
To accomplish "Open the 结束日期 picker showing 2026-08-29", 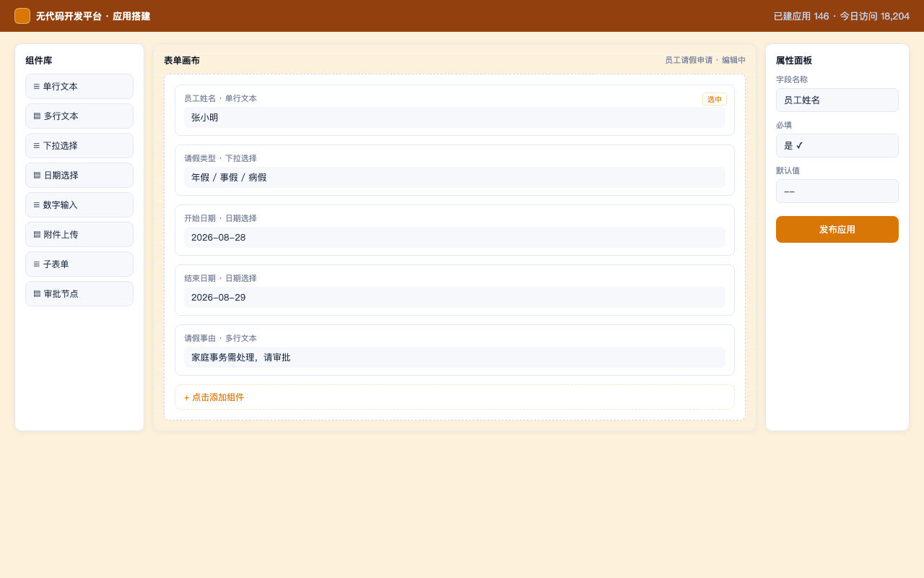I will coord(455,298).
